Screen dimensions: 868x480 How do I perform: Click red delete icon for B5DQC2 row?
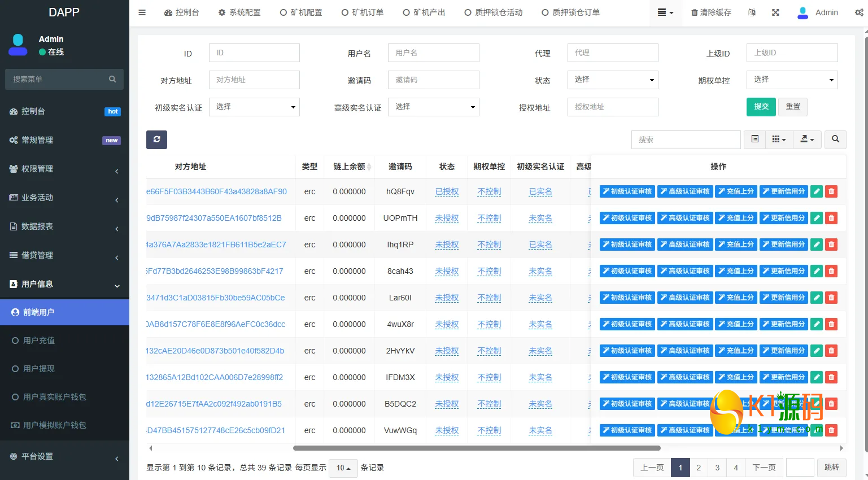point(831,404)
